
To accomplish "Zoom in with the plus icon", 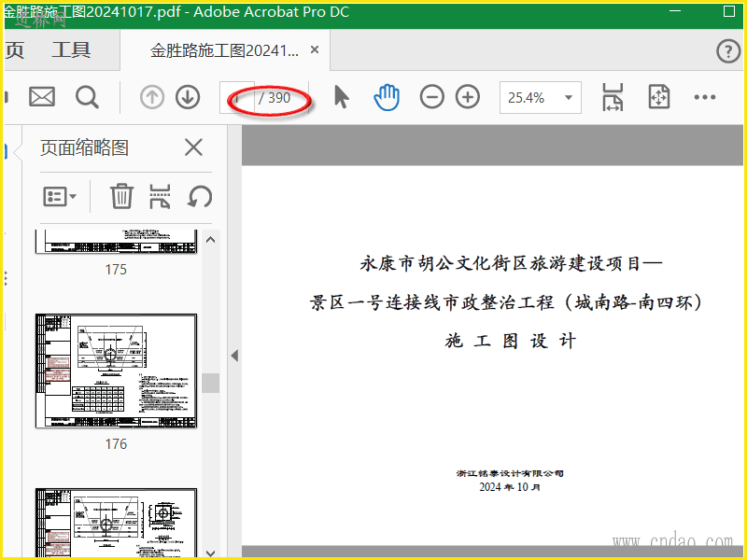I will 468,97.
